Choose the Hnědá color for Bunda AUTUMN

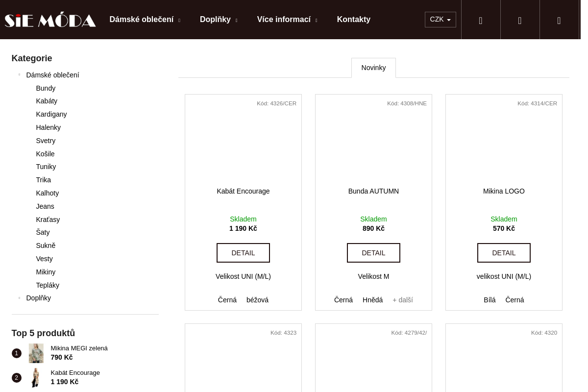[x=372, y=300]
